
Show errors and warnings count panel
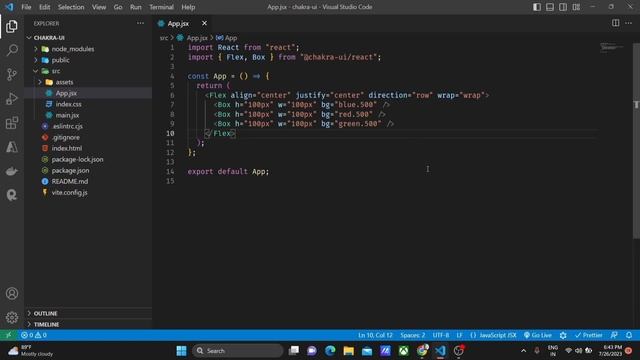(34, 335)
